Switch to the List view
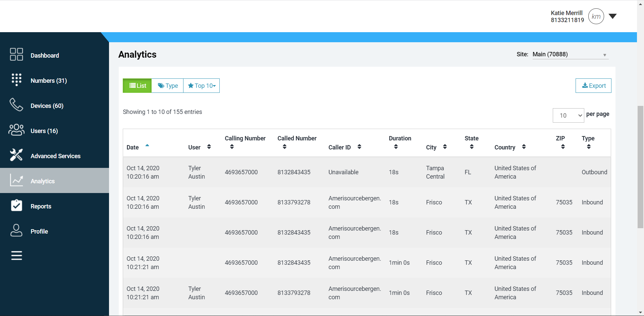644x316 pixels. click(137, 86)
